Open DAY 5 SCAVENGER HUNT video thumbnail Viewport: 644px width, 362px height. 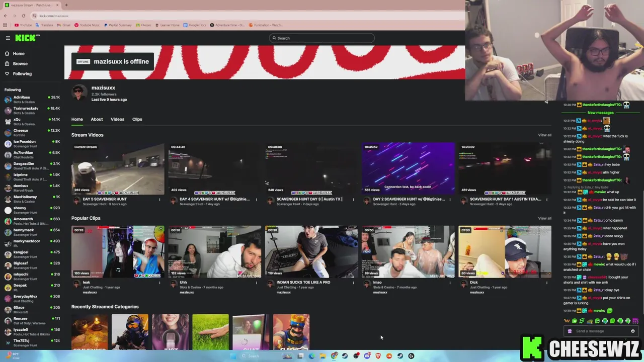(x=118, y=168)
